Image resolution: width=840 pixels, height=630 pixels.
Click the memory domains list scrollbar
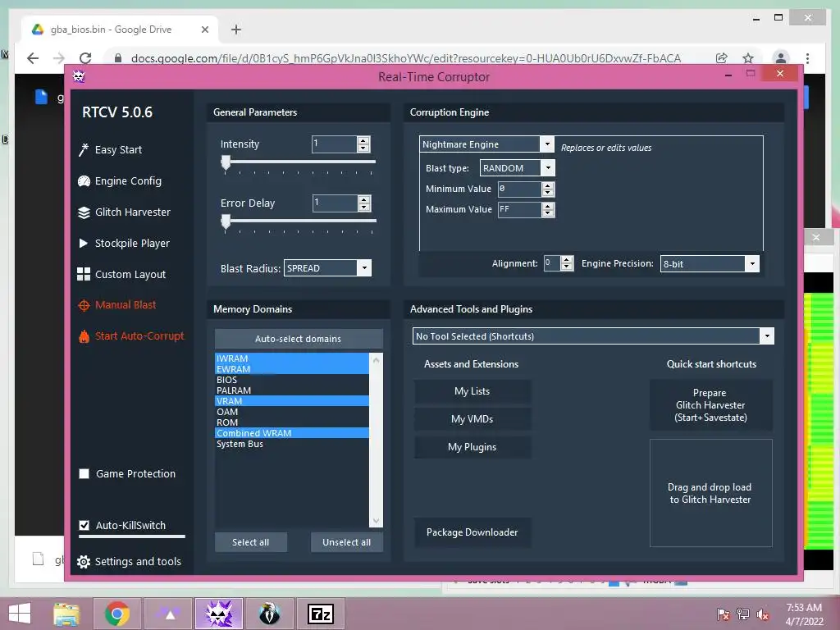pyautogui.click(x=376, y=441)
